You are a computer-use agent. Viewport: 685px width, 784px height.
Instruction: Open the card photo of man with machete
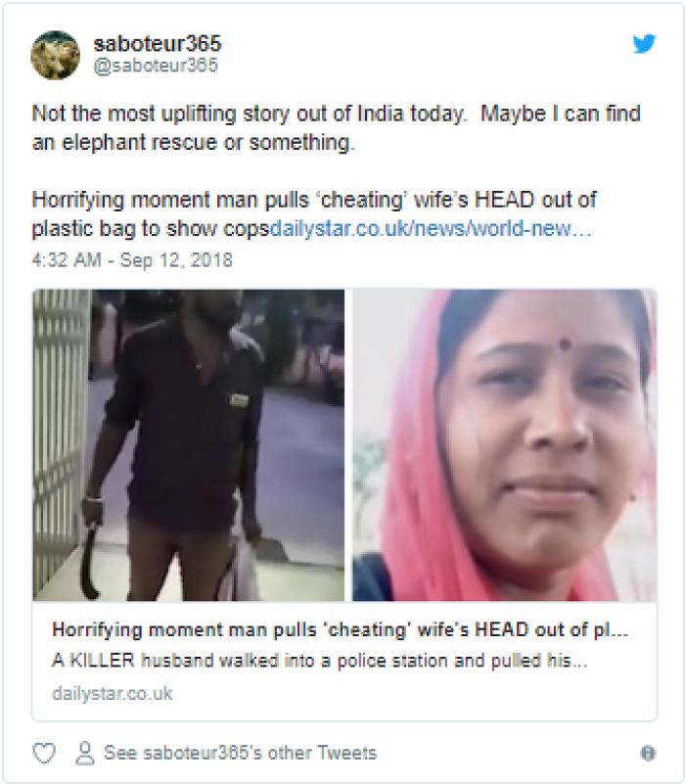tap(189, 445)
